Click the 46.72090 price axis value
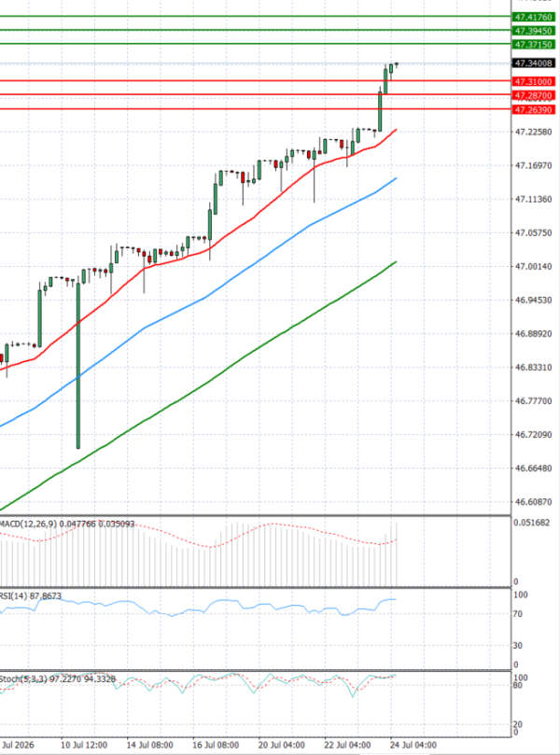The image size is (560, 755). click(x=534, y=435)
